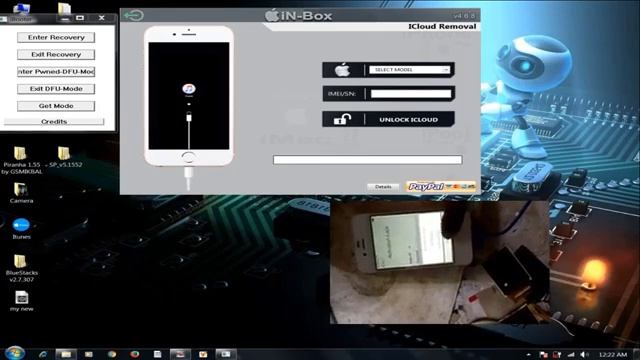Click the ICloud Removal heading text
The image size is (640, 360).
tap(442, 26)
